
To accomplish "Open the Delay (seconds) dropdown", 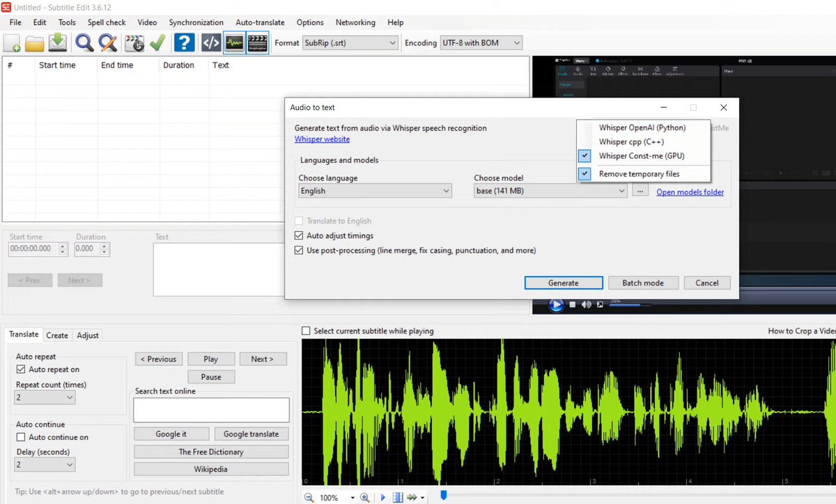I will tap(45, 464).
